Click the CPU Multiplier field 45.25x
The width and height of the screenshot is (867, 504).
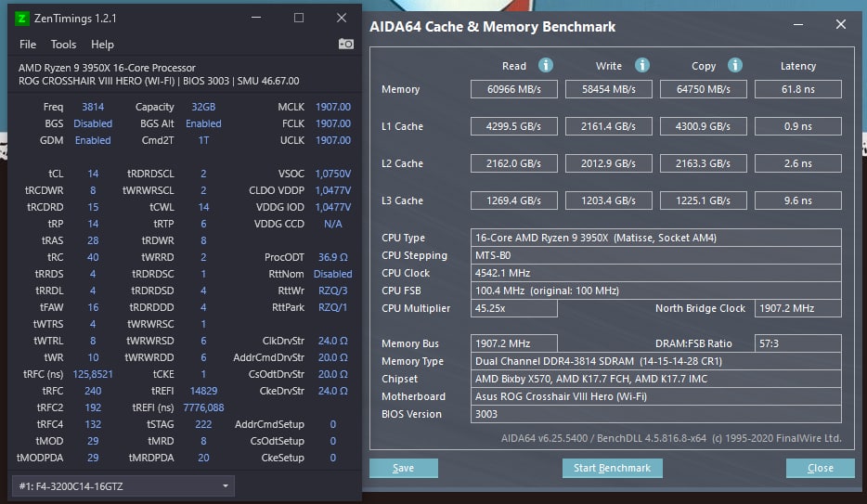(514, 308)
